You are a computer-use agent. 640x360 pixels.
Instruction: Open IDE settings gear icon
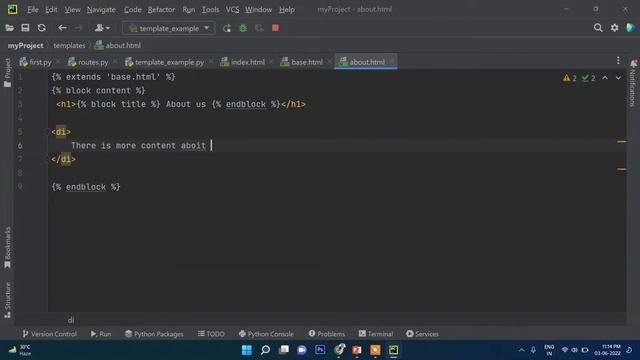(x=614, y=28)
